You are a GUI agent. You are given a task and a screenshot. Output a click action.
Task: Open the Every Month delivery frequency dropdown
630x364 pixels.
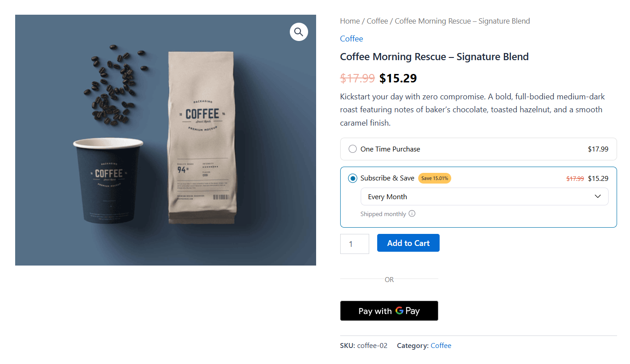coord(484,196)
